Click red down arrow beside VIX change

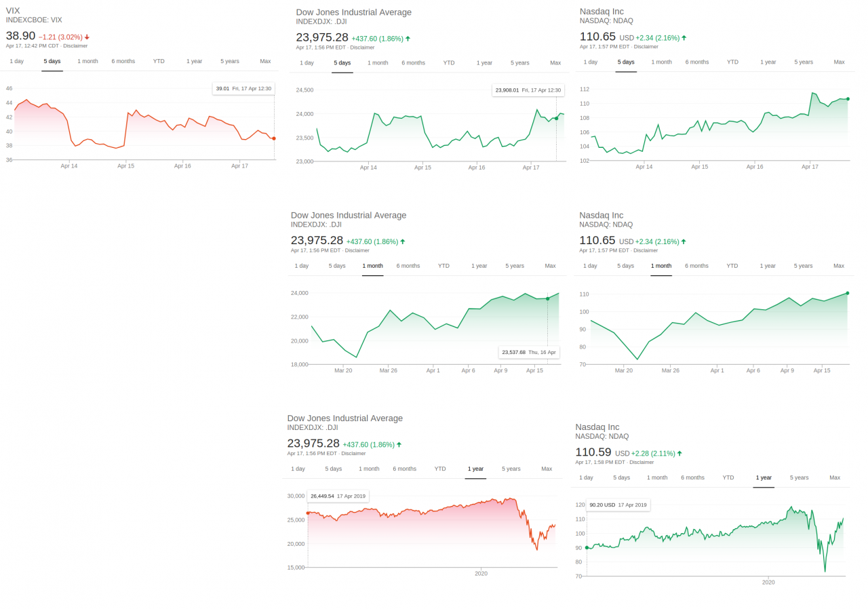coord(87,37)
